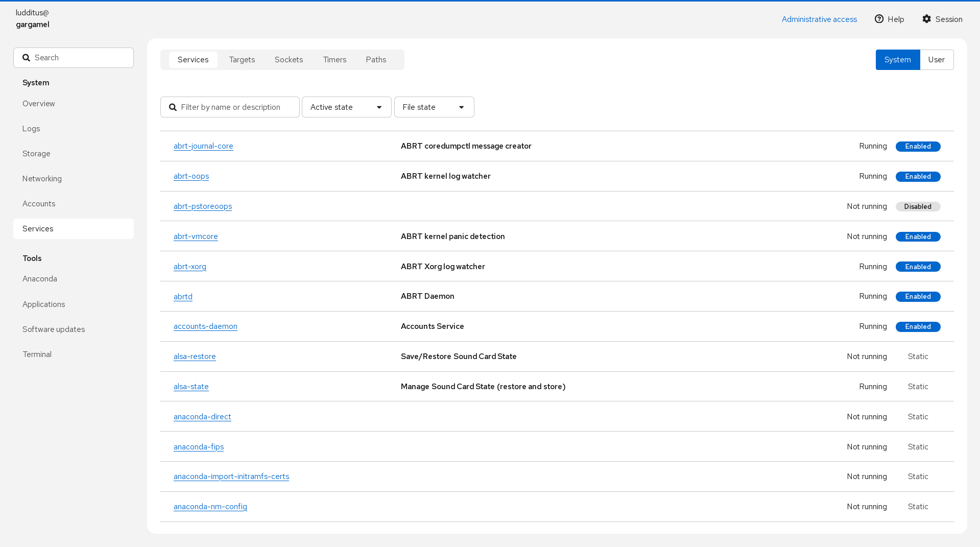Switch to the Timers tab
The image size is (980, 547).
[x=334, y=60]
